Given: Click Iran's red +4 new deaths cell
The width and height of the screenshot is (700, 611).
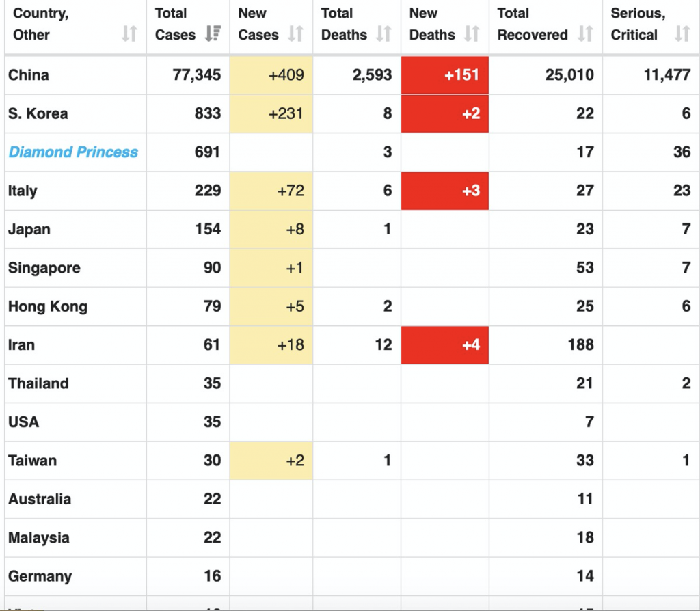Looking at the screenshot, I should (445, 344).
